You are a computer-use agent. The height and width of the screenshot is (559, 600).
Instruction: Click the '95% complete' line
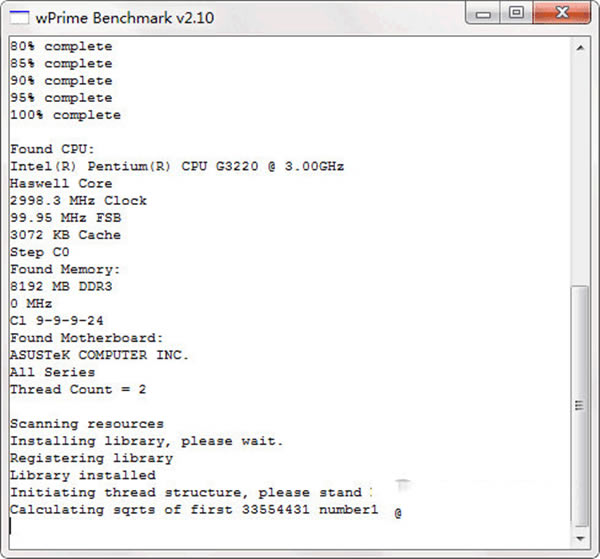click(x=61, y=98)
